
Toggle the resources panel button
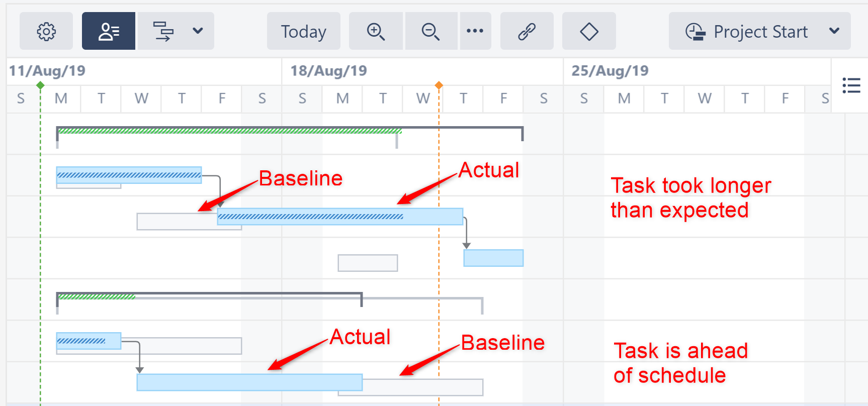pyautogui.click(x=109, y=32)
